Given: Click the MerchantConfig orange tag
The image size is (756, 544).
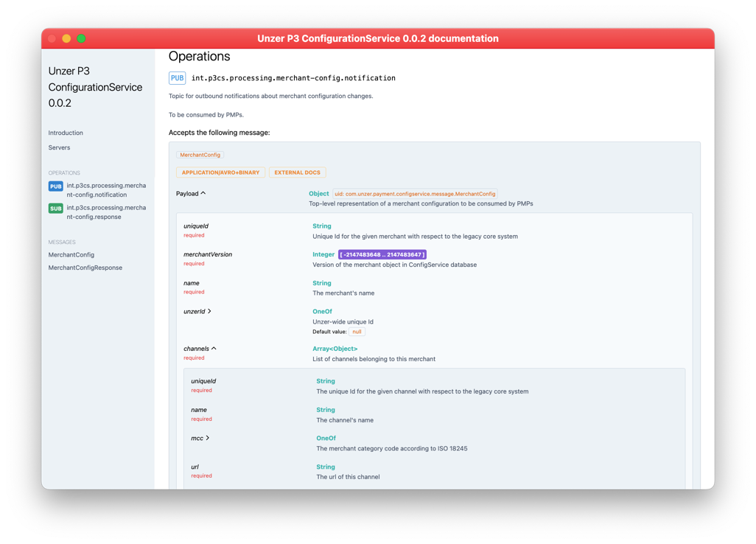Looking at the screenshot, I should coord(200,155).
